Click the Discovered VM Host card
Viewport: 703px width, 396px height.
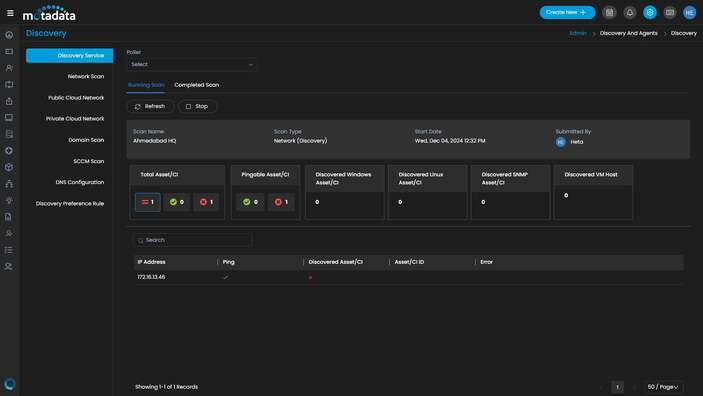[594, 192]
